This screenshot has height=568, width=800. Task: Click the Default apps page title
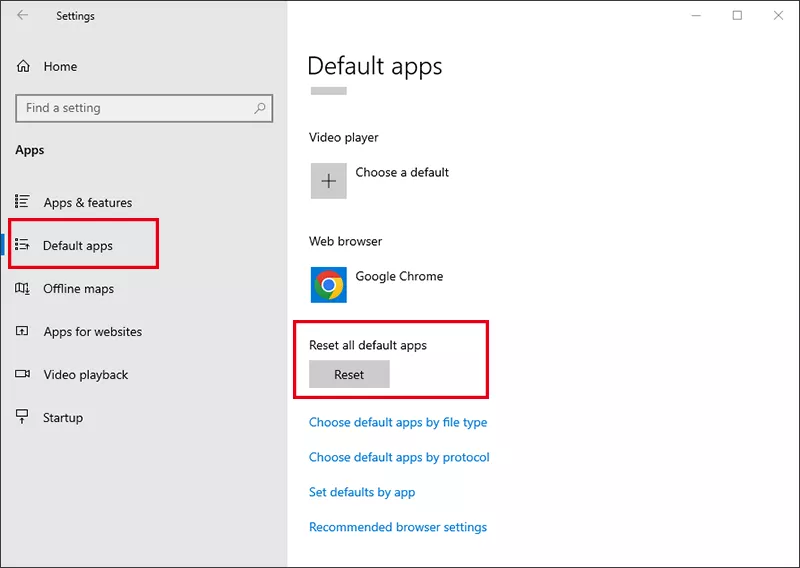pos(375,67)
